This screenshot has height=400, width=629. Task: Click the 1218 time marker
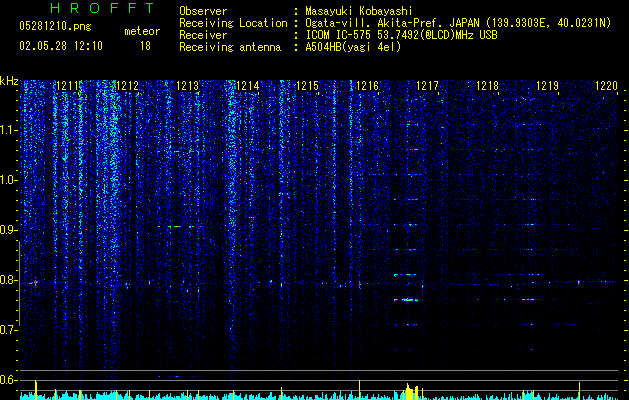tap(487, 85)
